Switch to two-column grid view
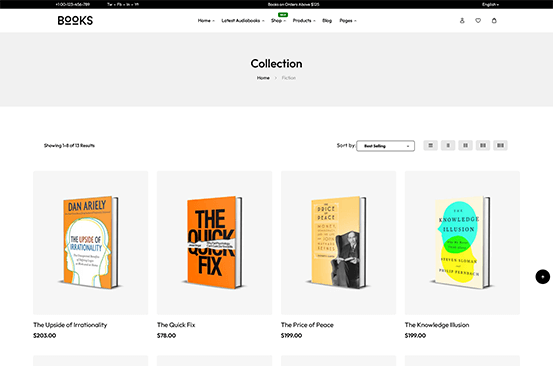This screenshot has width=553, height=366. [466, 145]
